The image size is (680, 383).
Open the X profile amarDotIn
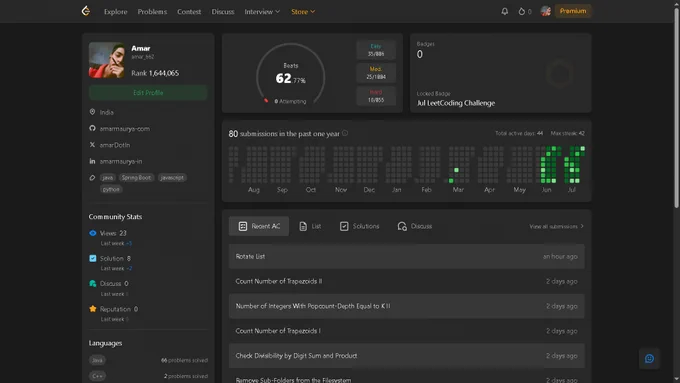pos(114,145)
